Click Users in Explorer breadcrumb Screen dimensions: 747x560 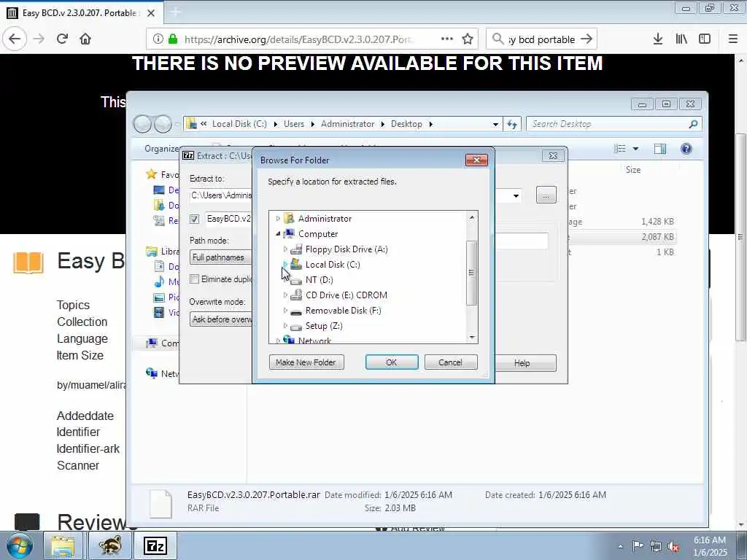tap(293, 124)
